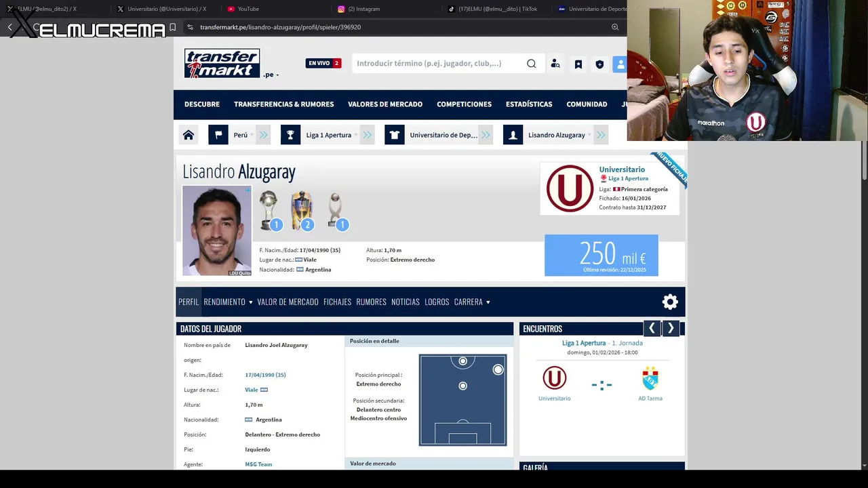The width and height of the screenshot is (868, 488).
Task: Open Liga 1 Apertura link under Universitario
Action: (x=628, y=179)
